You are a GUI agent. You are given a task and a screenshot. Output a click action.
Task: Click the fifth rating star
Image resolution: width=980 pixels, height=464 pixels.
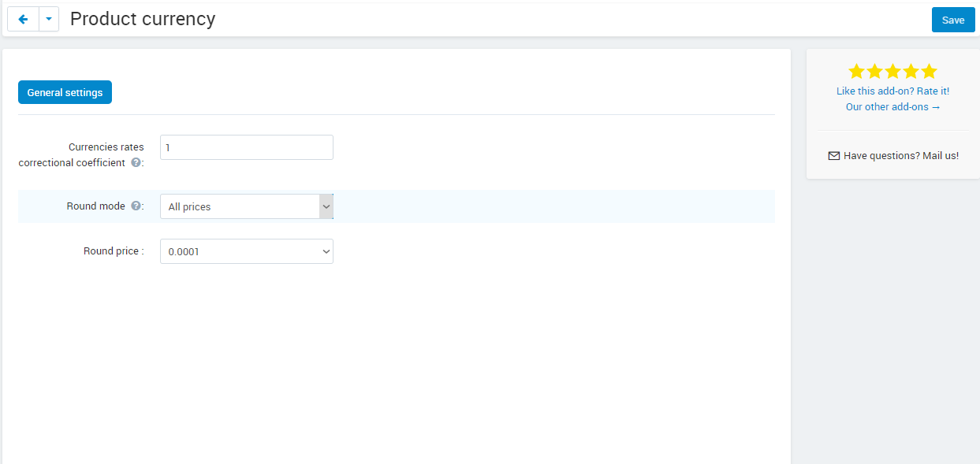pos(929,72)
